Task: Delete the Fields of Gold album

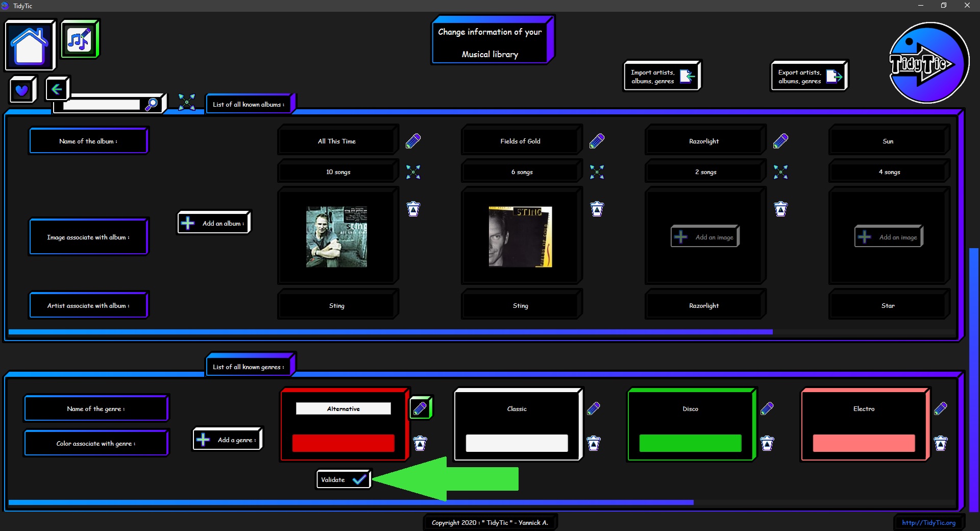Action: coord(597,209)
